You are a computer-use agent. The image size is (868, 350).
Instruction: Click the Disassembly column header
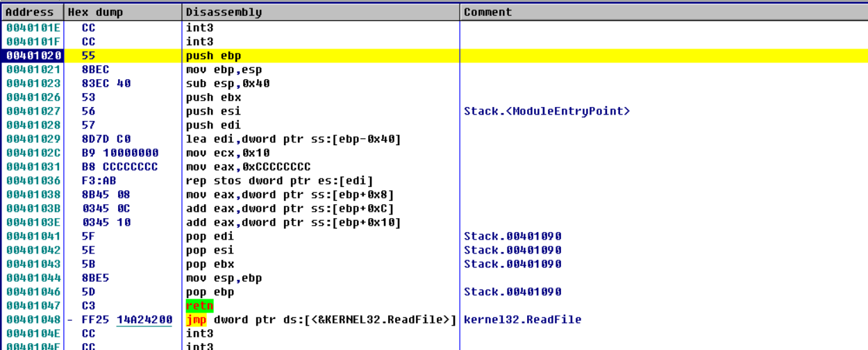pos(224,12)
